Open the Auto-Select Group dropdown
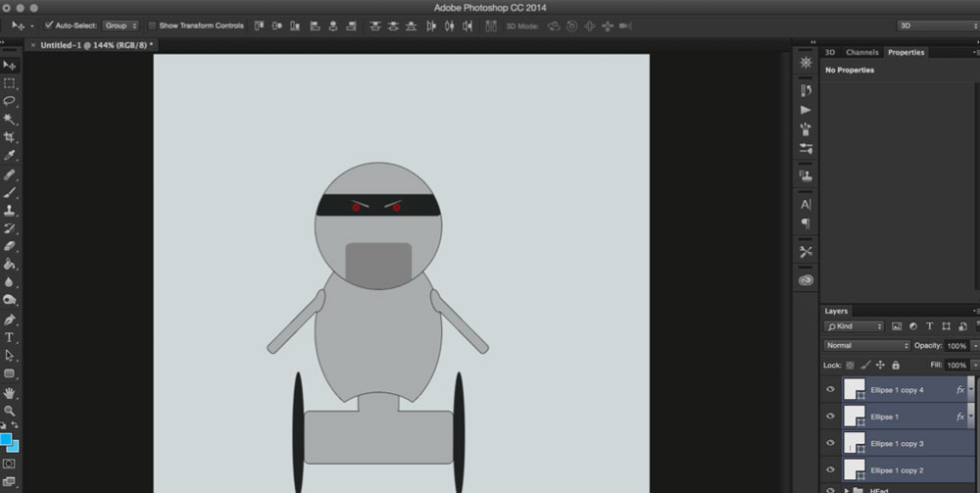Image resolution: width=980 pixels, height=493 pixels. (122, 25)
